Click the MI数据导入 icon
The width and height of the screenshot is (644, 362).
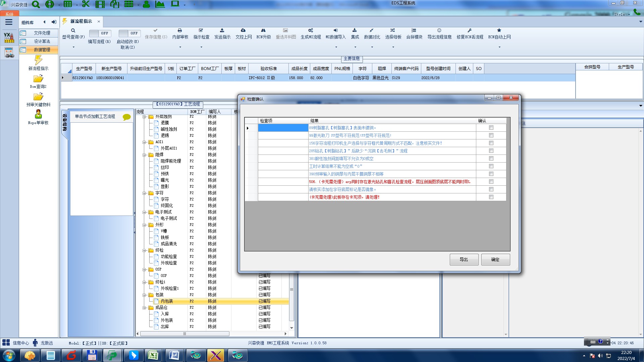(x=336, y=31)
